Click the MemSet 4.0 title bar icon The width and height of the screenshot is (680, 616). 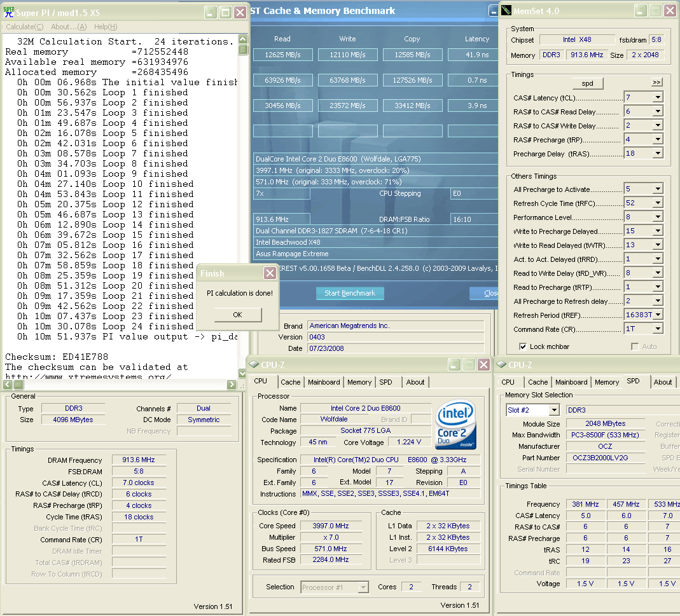506,10
